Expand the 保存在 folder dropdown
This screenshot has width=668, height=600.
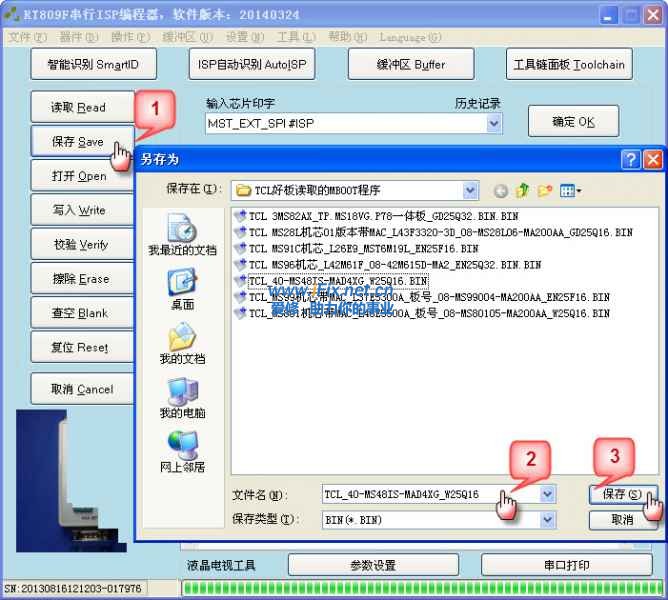coord(470,190)
